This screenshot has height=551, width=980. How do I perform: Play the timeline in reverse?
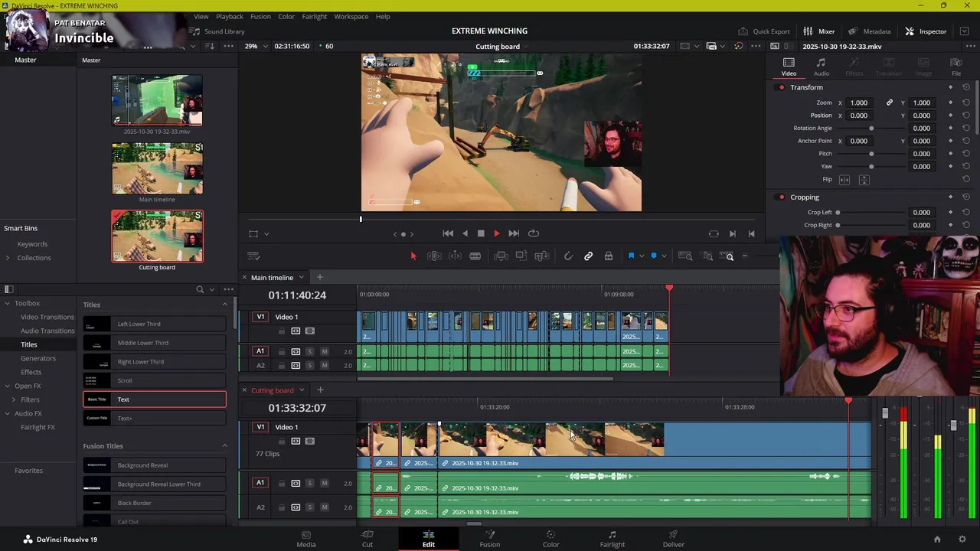point(465,233)
